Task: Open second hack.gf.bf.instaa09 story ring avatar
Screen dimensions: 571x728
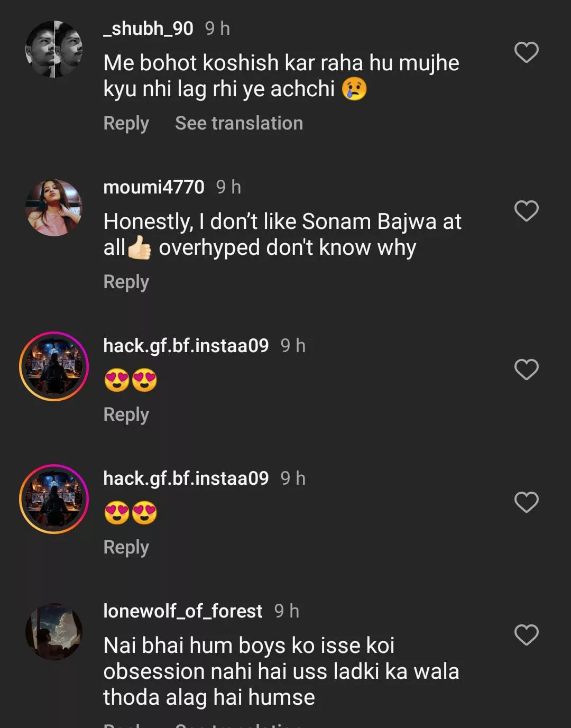Action: 54,499
